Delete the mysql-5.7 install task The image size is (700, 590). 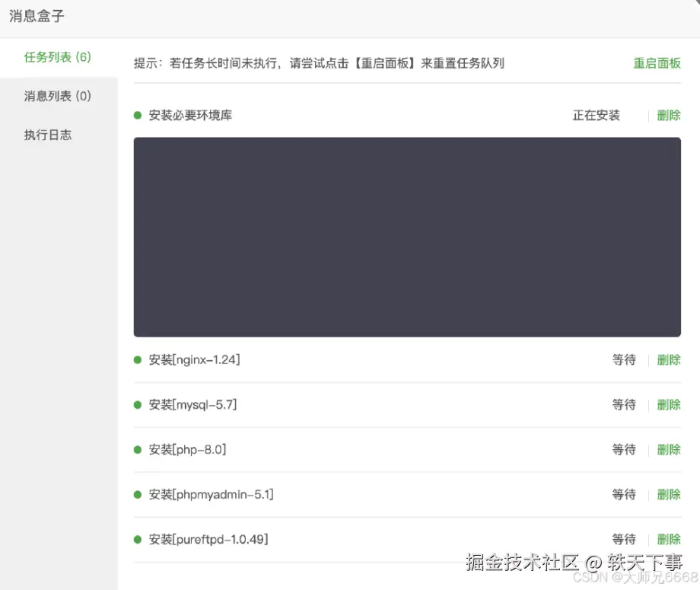(x=669, y=405)
